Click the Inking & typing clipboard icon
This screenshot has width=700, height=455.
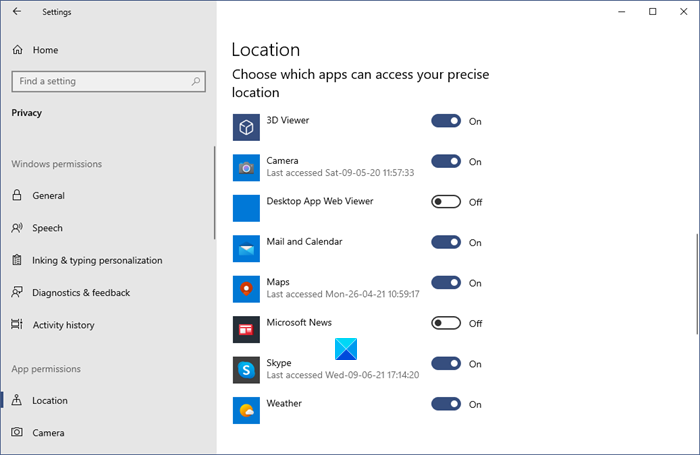[17, 260]
